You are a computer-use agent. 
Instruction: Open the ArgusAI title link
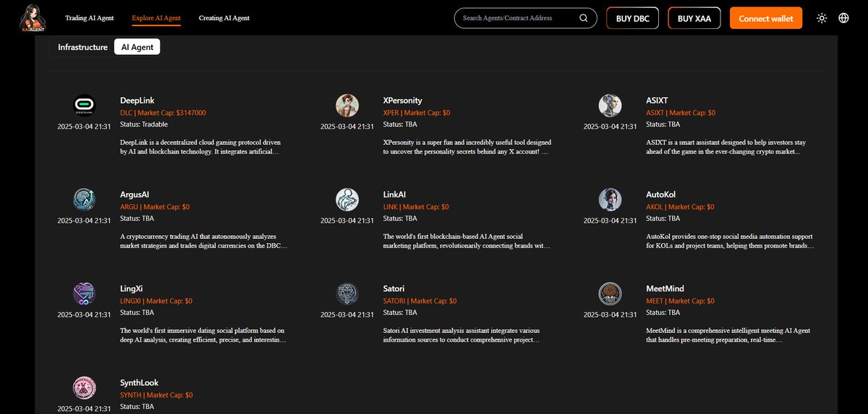tap(135, 195)
